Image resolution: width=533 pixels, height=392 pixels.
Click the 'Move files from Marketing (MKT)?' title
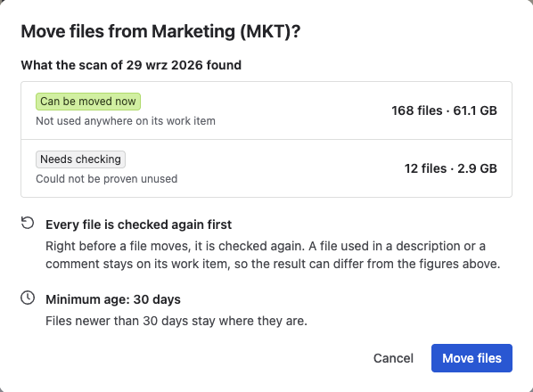click(160, 31)
